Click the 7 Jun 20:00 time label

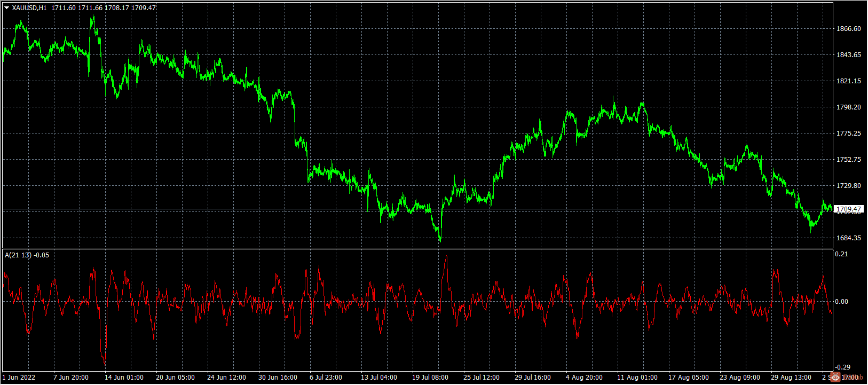click(71, 378)
